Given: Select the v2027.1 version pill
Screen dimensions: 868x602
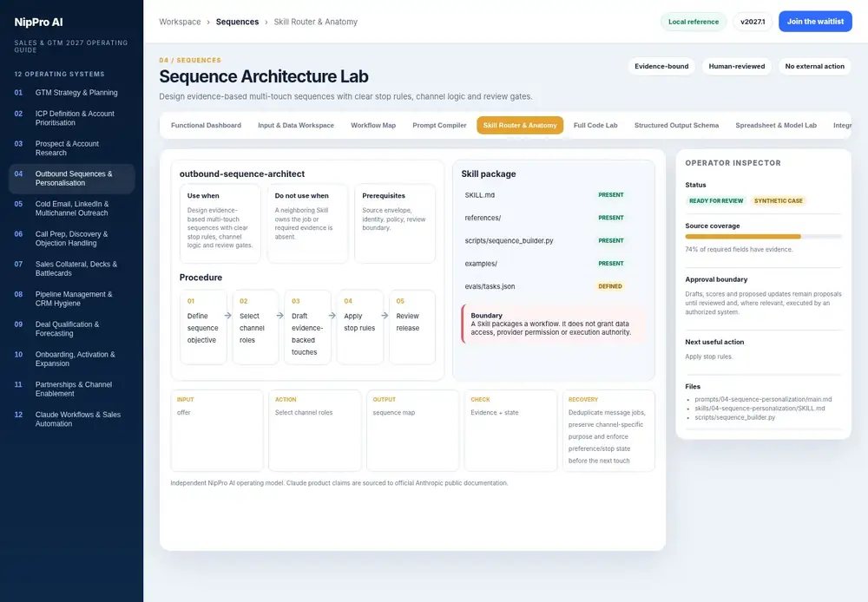Looking at the screenshot, I should (753, 22).
